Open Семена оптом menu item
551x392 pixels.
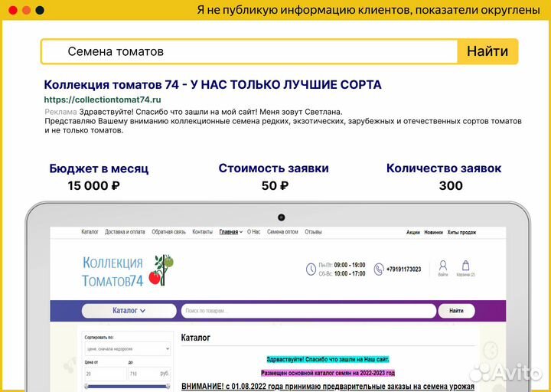click(282, 232)
